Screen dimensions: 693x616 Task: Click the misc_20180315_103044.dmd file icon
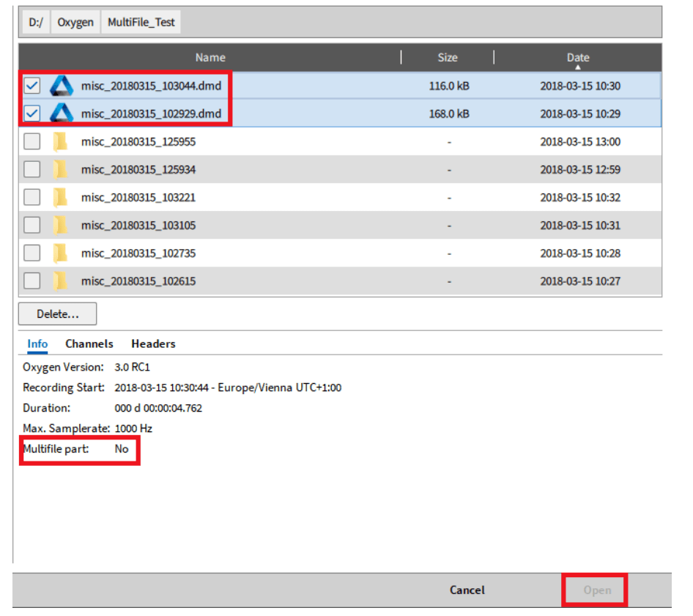coord(62,86)
